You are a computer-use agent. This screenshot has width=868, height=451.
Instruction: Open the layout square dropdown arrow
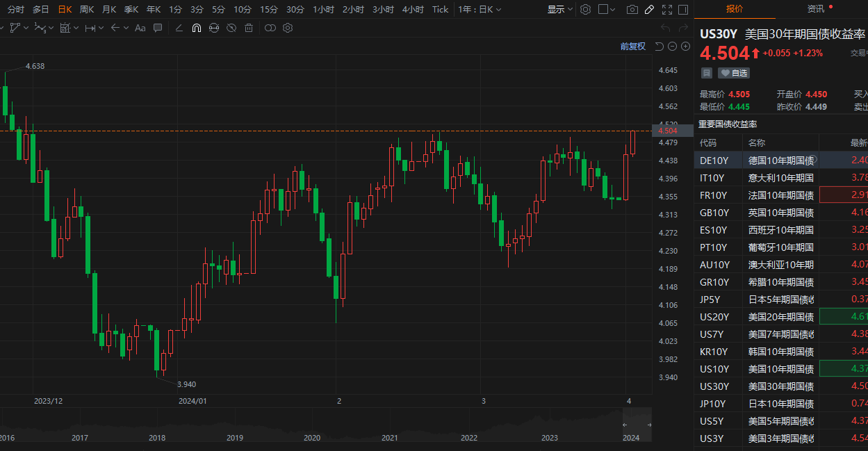pyautogui.click(x=612, y=10)
